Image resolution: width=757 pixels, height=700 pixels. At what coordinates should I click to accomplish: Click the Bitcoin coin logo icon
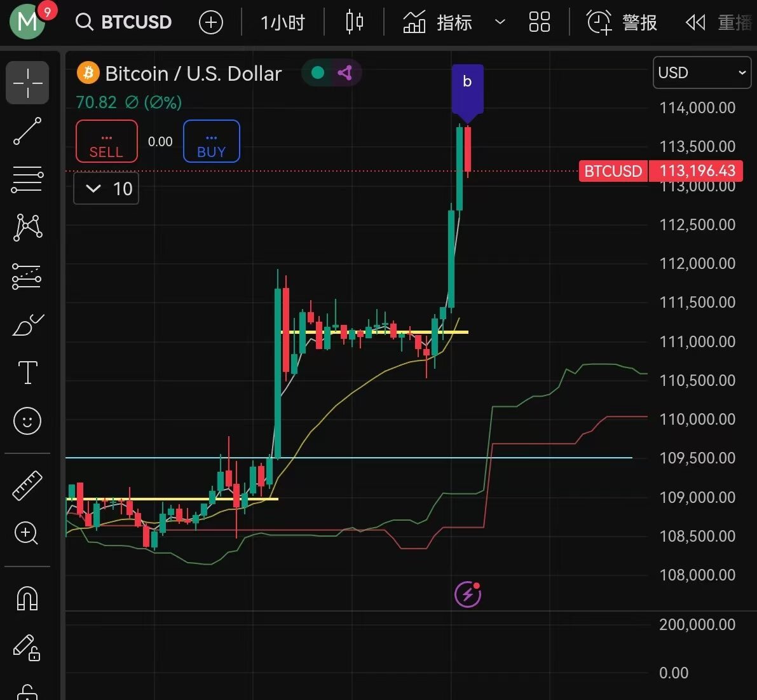[x=88, y=73]
